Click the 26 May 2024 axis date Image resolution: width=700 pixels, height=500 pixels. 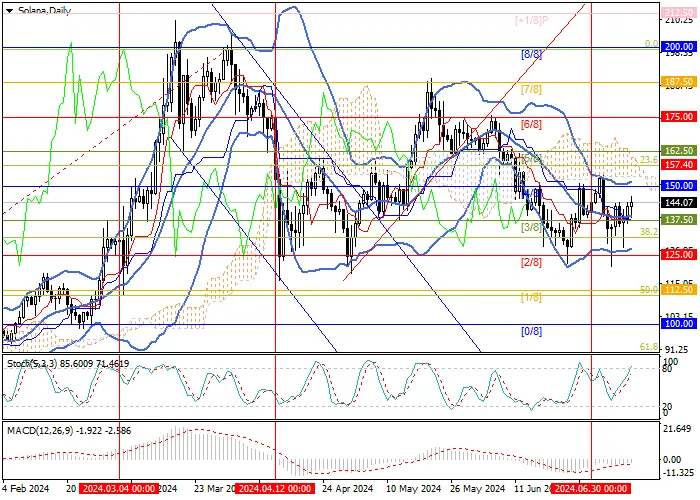pyautogui.click(x=477, y=488)
